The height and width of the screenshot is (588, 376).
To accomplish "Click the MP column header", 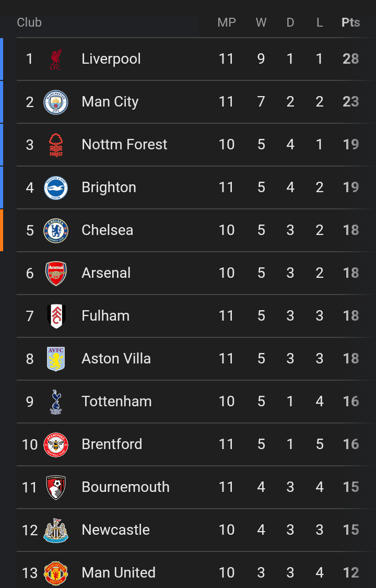I will pyautogui.click(x=227, y=22).
